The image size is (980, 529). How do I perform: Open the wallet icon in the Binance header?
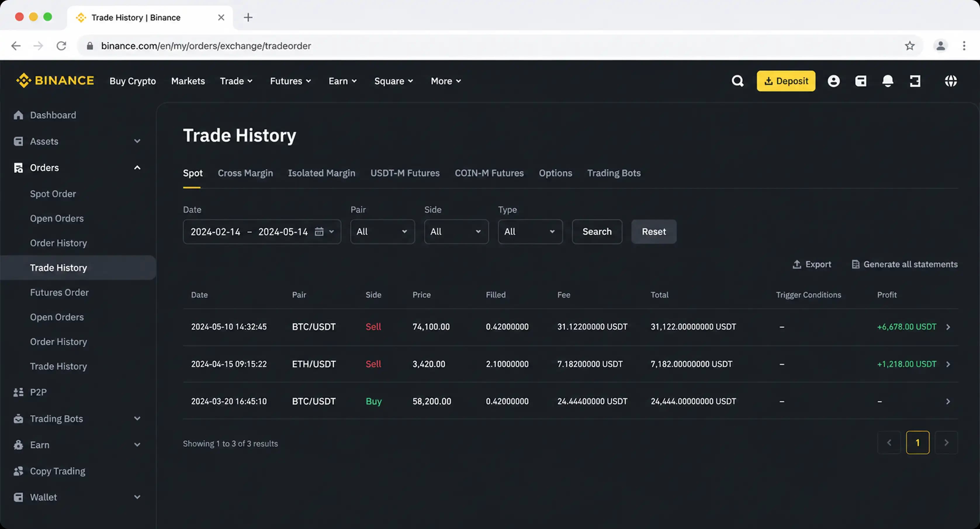coord(860,81)
